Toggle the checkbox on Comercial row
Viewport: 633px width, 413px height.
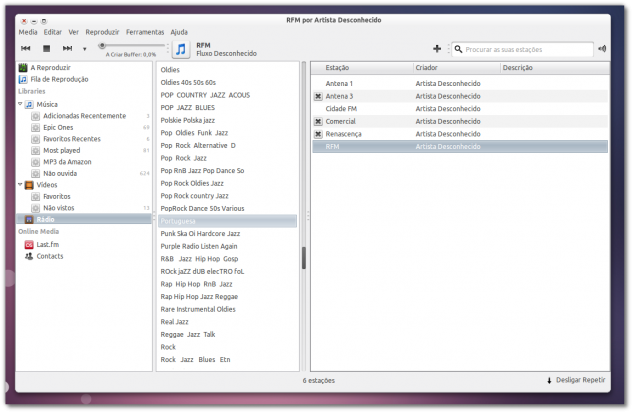tap(318, 121)
